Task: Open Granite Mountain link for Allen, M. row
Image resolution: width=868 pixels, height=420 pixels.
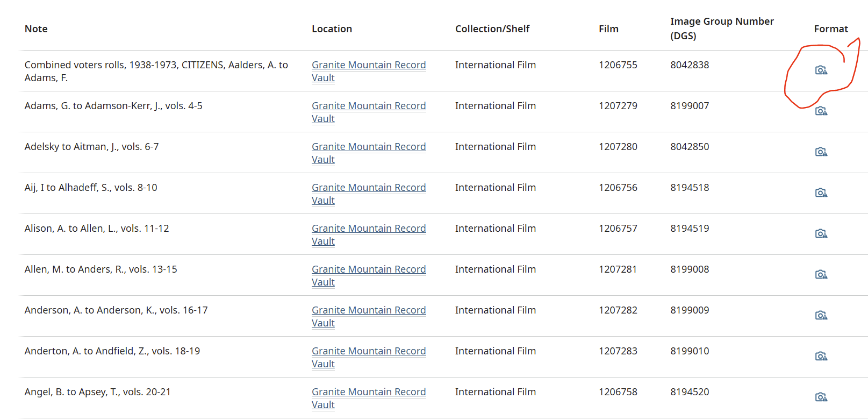Action: coord(368,269)
